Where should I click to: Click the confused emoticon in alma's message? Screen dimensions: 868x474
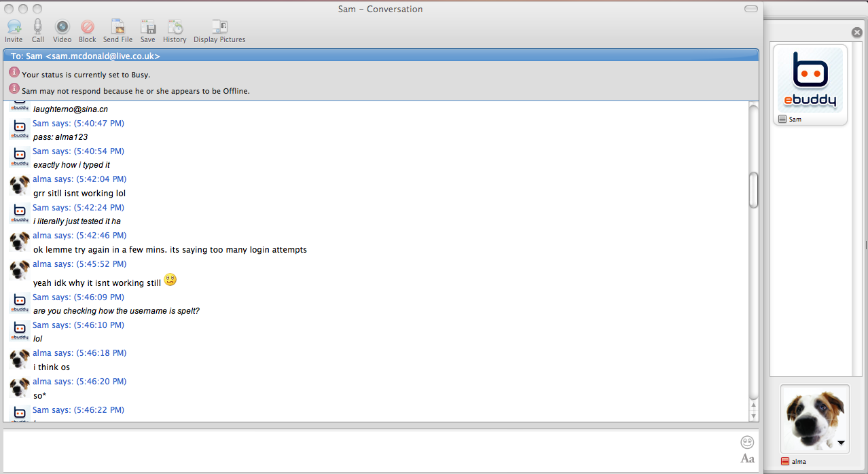coord(170,280)
